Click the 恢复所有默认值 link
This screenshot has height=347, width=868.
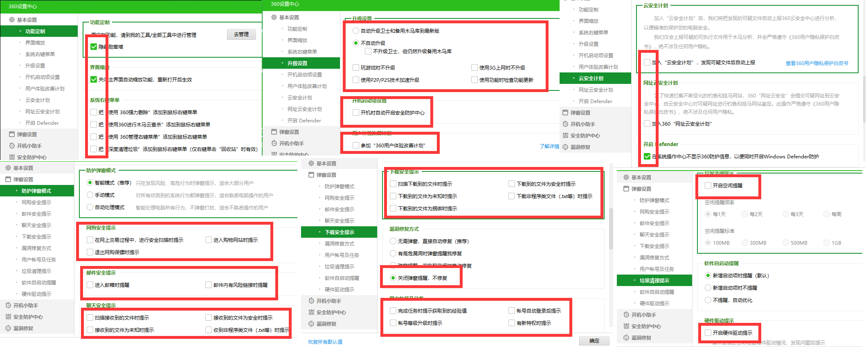point(325,342)
